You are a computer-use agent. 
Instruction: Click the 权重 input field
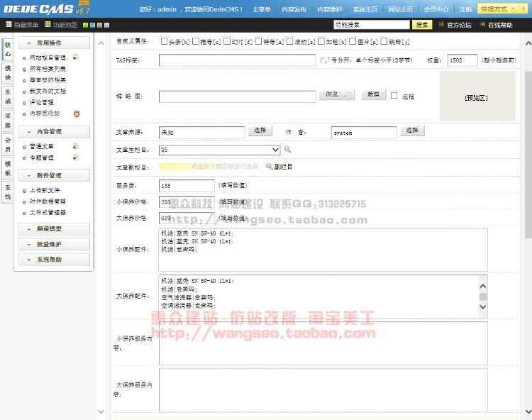coord(462,60)
